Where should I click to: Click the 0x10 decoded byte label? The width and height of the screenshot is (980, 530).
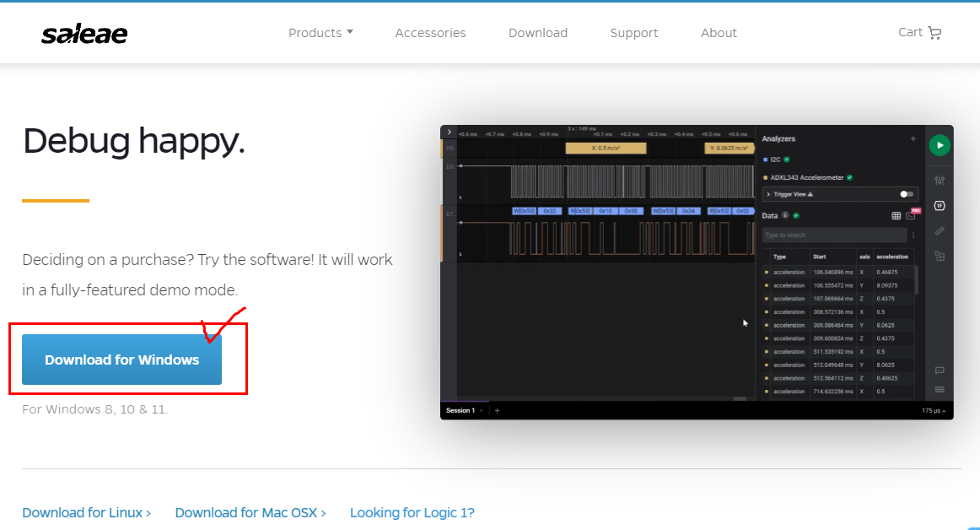[606, 212]
